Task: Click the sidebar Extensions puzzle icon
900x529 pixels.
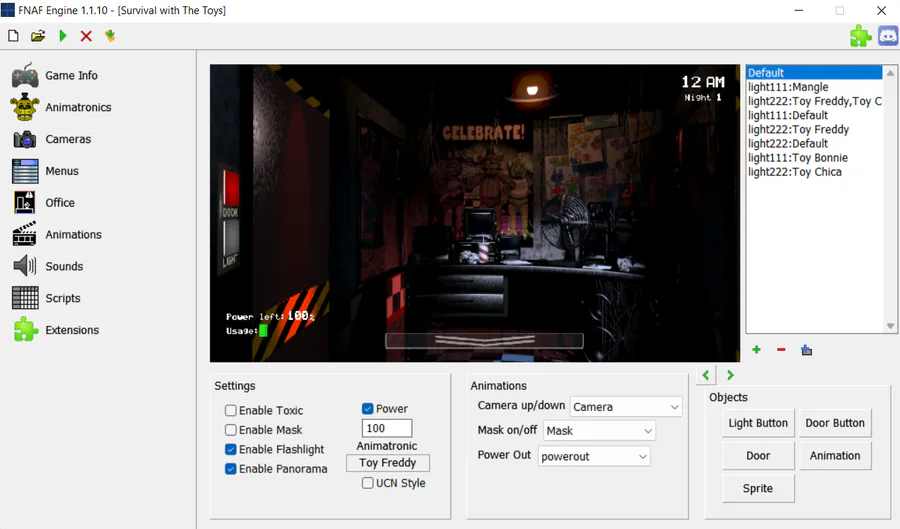Action: point(25,329)
